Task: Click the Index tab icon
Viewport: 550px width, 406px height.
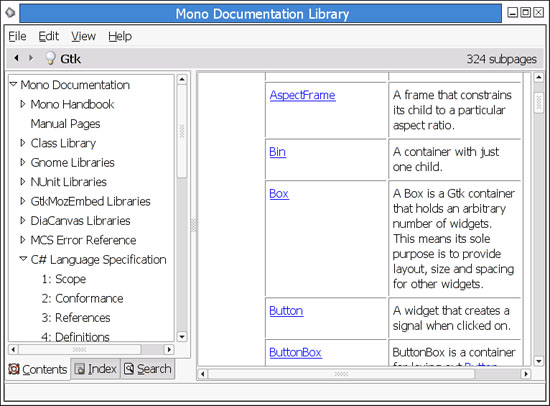Action: [x=80, y=369]
